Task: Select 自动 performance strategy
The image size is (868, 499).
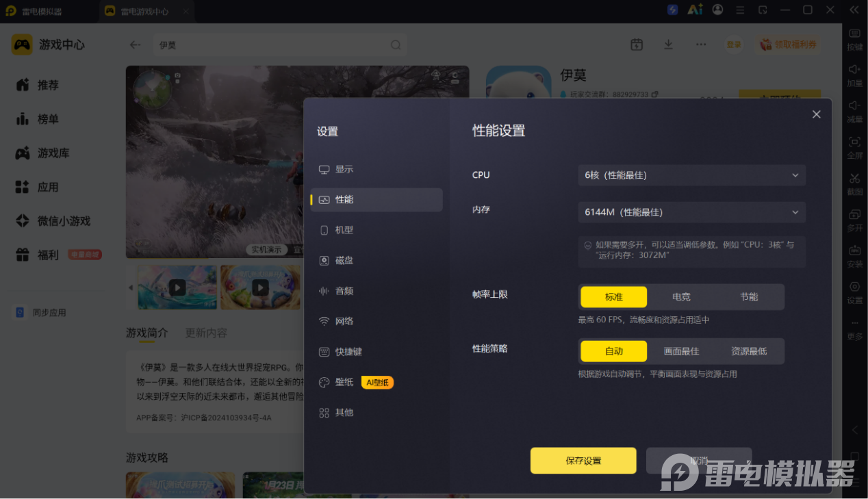Action: pyautogui.click(x=613, y=351)
